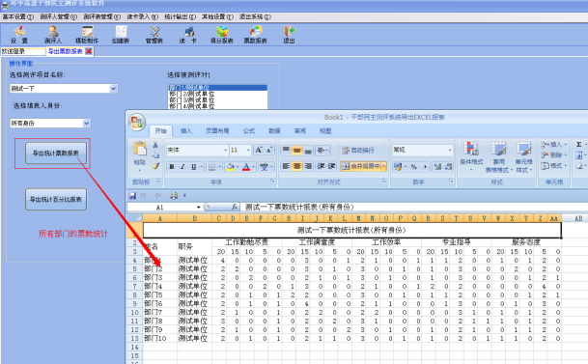Toggle top vertical alignment in Excel
This screenshot has height=364, width=588.
286,150
